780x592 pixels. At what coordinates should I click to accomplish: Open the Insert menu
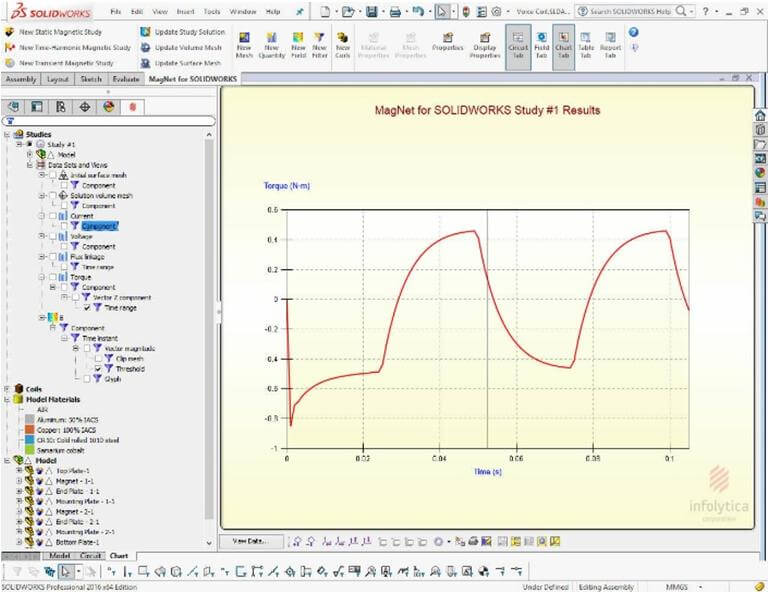click(186, 11)
